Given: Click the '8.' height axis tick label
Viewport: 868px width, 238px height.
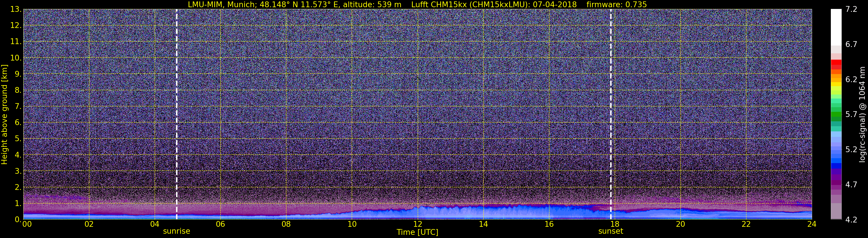Looking at the screenshot, I should pyautogui.click(x=18, y=90).
